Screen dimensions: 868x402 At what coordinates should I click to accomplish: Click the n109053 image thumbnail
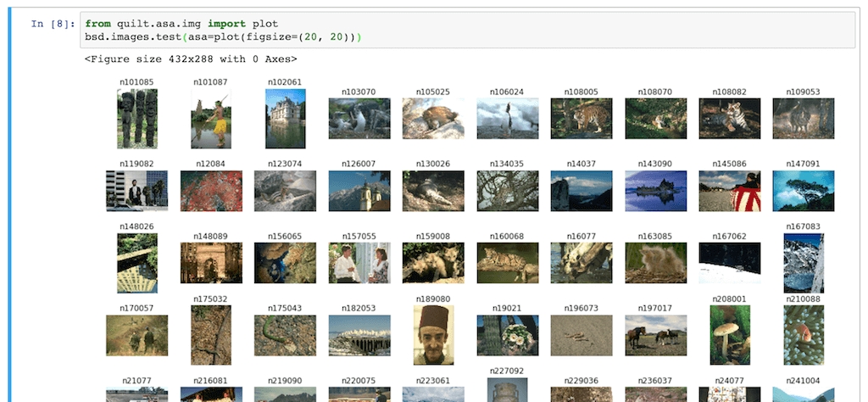point(803,119)
